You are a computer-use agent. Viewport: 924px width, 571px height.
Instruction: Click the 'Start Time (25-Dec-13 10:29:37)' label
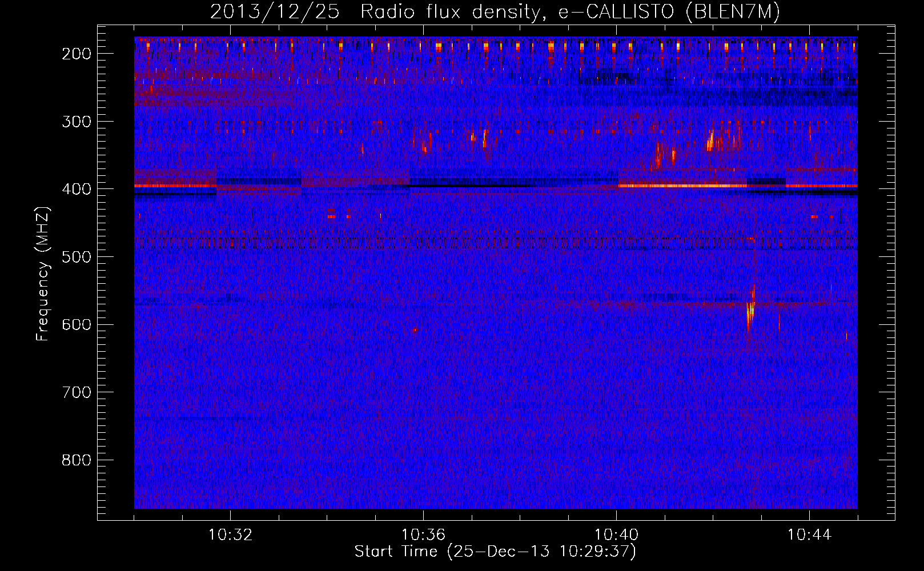(495, 552)
